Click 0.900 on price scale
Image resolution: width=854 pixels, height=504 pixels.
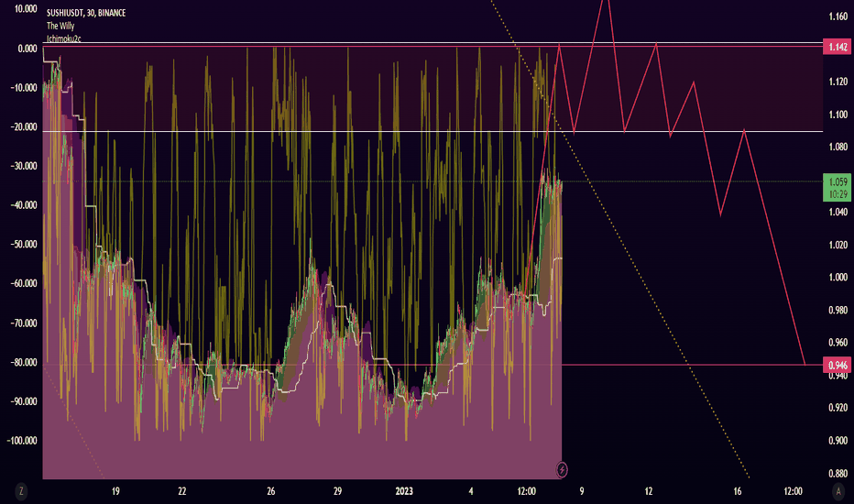[x=838, y=440]
